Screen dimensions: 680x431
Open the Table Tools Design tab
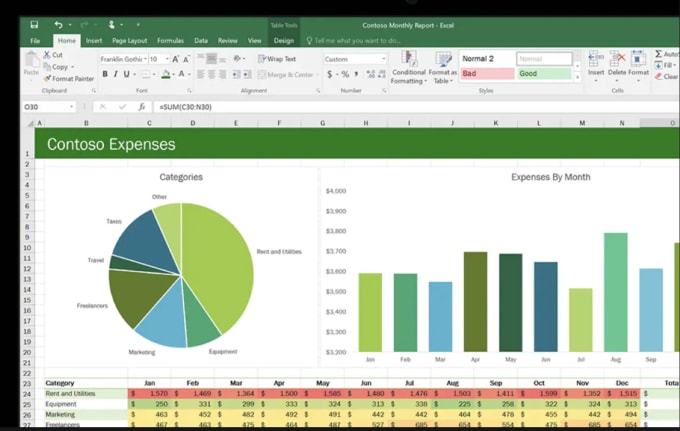coord(284,41)
